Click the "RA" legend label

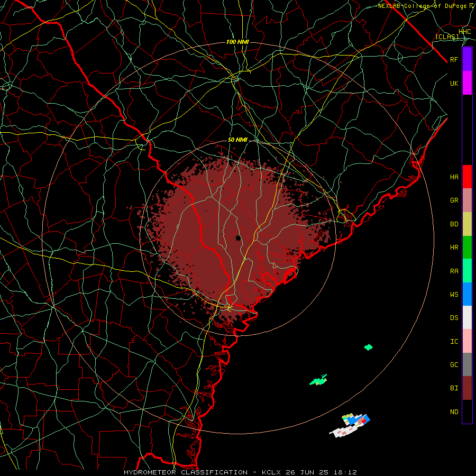tap(454, 271)
